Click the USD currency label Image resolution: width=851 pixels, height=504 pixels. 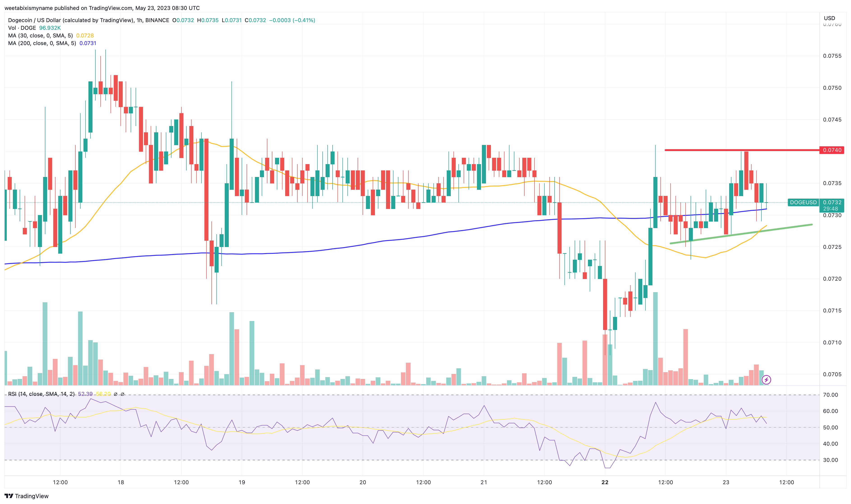pos(830,18)
